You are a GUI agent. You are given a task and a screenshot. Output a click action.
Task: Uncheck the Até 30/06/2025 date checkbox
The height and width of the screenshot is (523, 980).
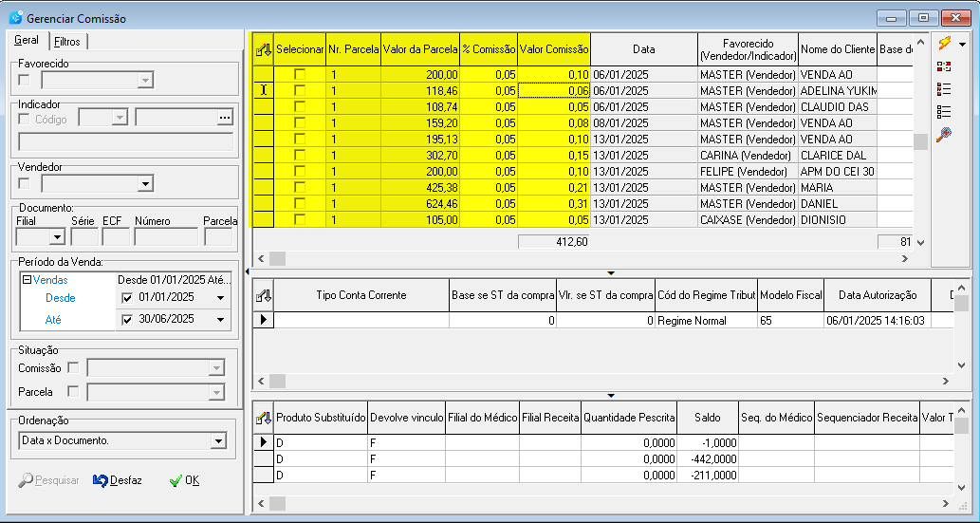tap(127, 320)
